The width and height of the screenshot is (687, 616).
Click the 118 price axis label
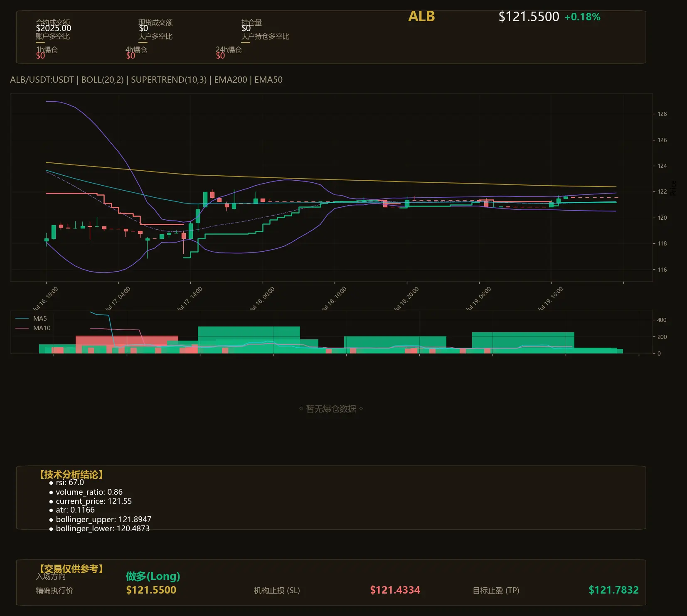(x=662, y=243)
